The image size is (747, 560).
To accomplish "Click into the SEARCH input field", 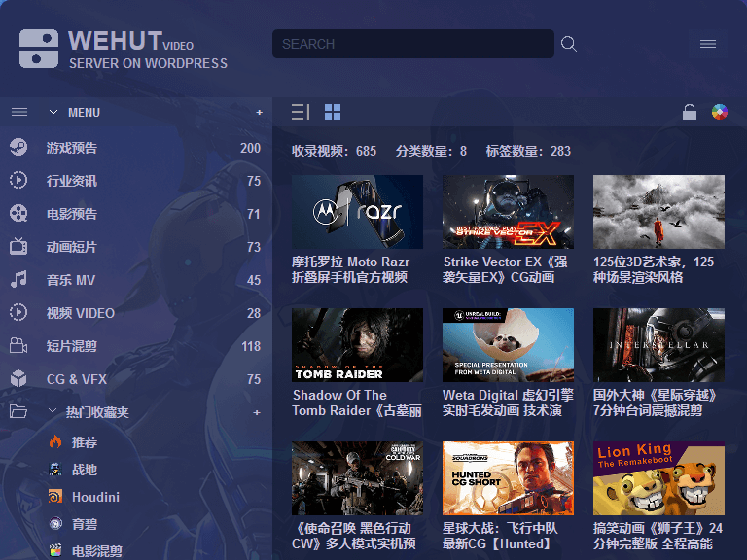I will (413, 44).
